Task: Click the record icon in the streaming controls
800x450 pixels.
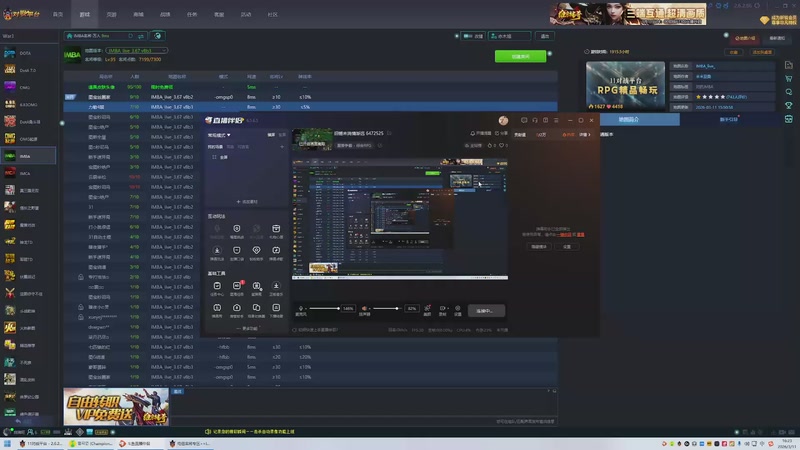Action: pos(442,309)
